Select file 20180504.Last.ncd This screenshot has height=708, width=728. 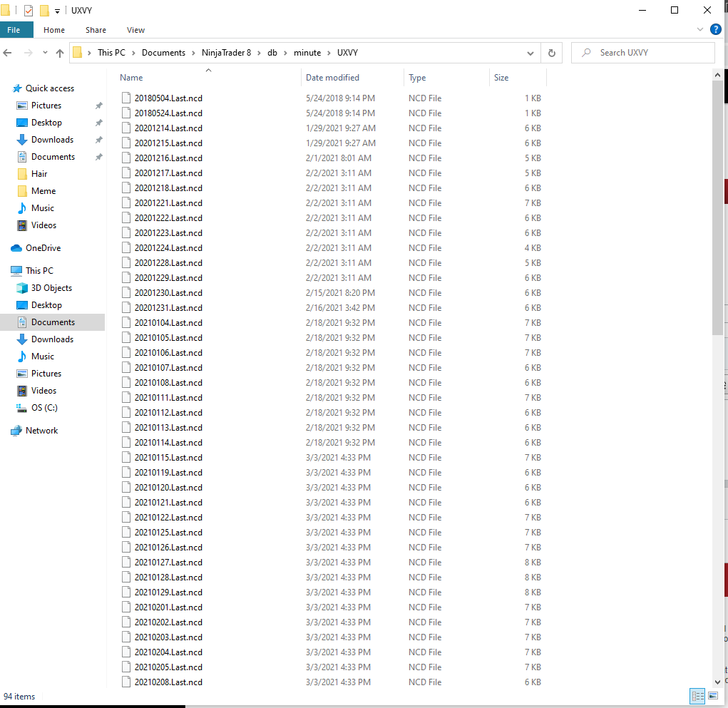[168, 98]
